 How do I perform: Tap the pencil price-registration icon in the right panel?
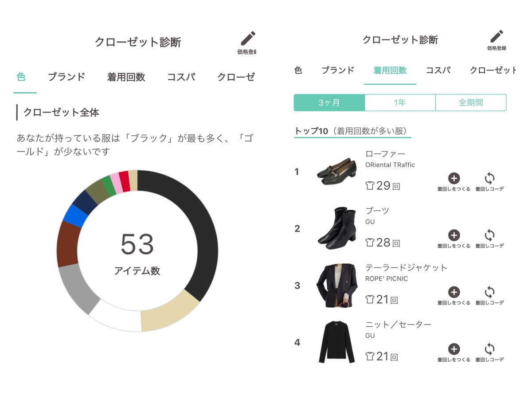coord(497,37)
